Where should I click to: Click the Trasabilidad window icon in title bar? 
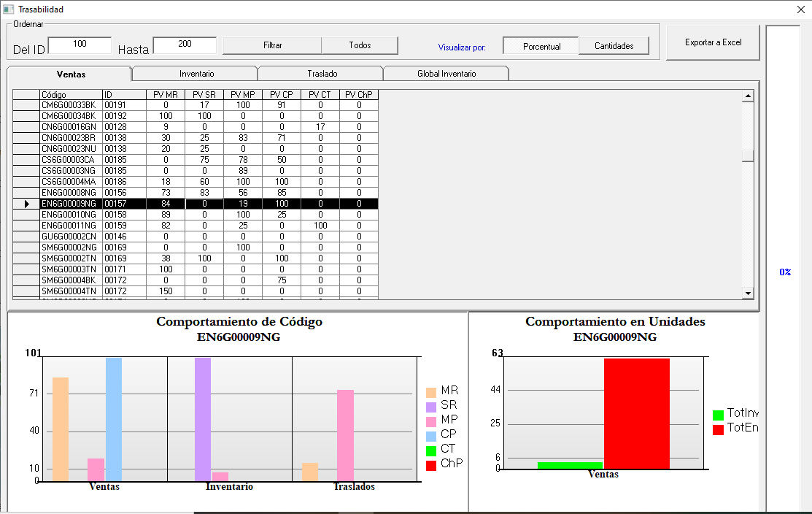pos(9,9)
